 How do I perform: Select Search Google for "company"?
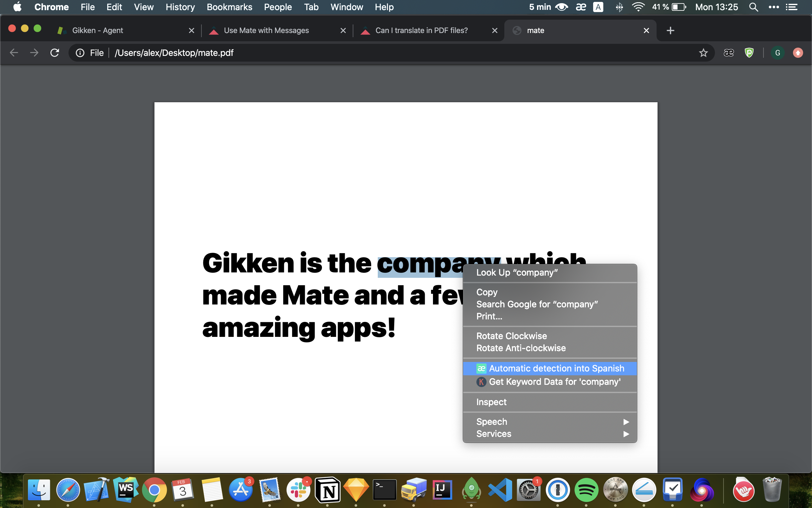click(x=550, y=304)
